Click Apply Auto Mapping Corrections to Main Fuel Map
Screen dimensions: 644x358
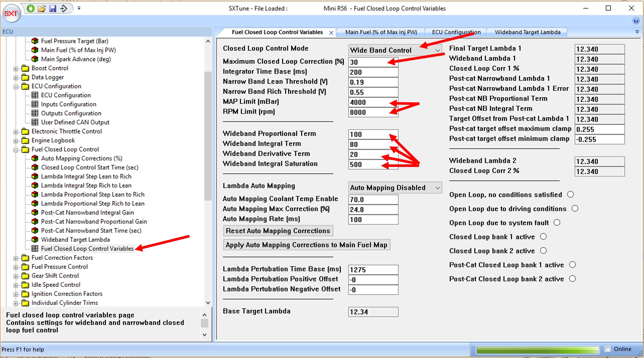pos(306,245)
